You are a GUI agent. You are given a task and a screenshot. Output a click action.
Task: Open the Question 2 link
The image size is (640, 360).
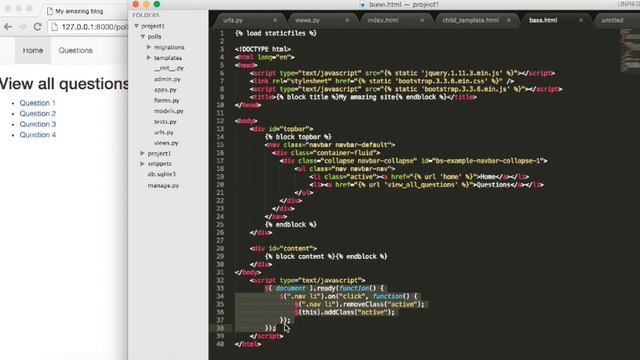[x=38, y=113]
